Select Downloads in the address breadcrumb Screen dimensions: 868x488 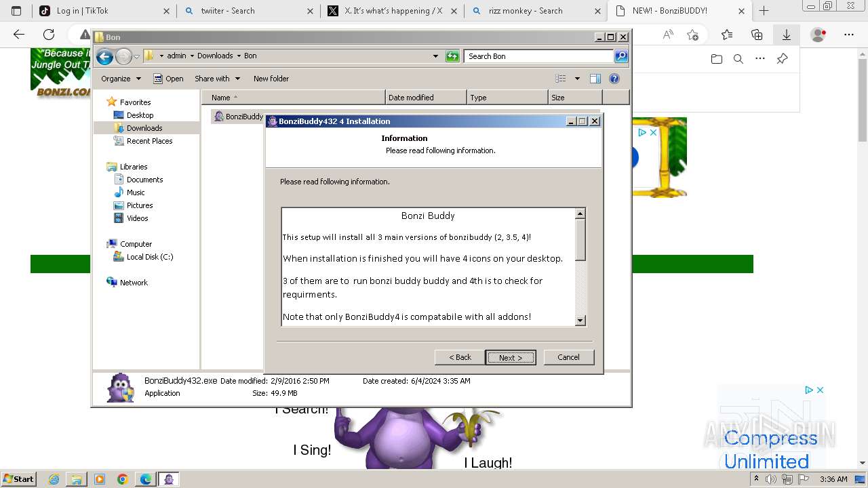(215, 56)
